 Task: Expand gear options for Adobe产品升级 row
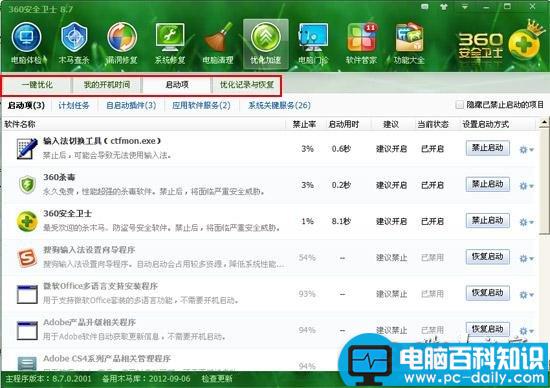(x=526, y=331)
